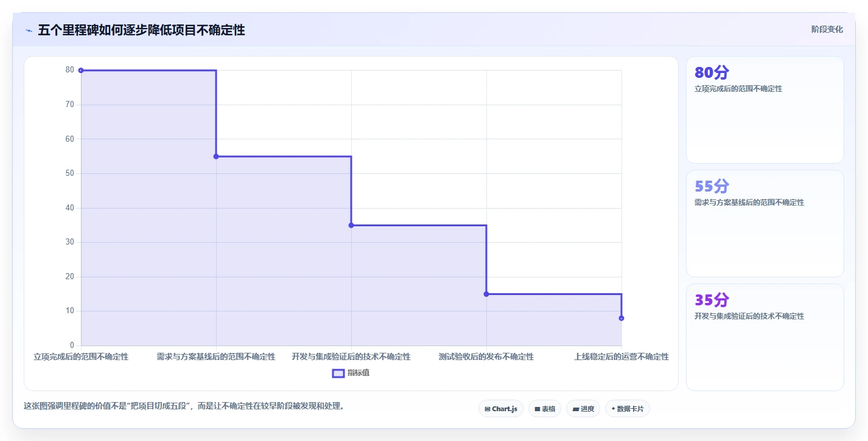Click the data point at value 15
The height and width of the screenshot is (441, 868).
pyautogui.click(x=486, y=294)
